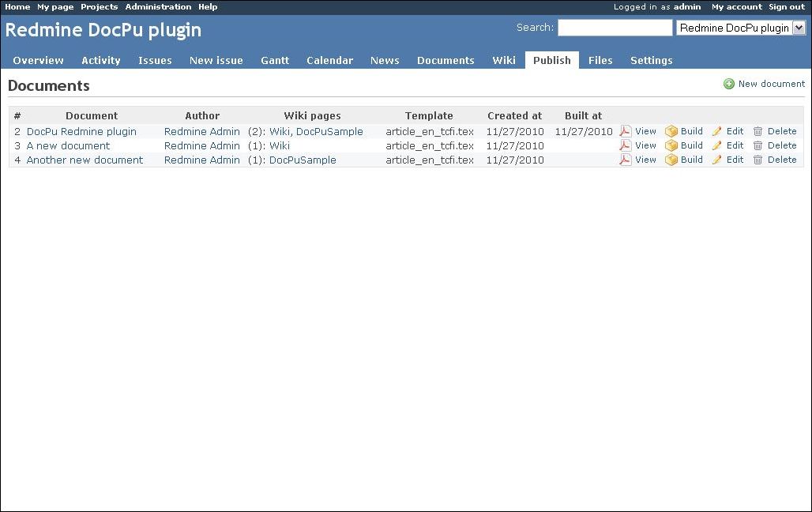
Task: Open the Overview tab
Action: pyautogui.click(x=39, y=60)
